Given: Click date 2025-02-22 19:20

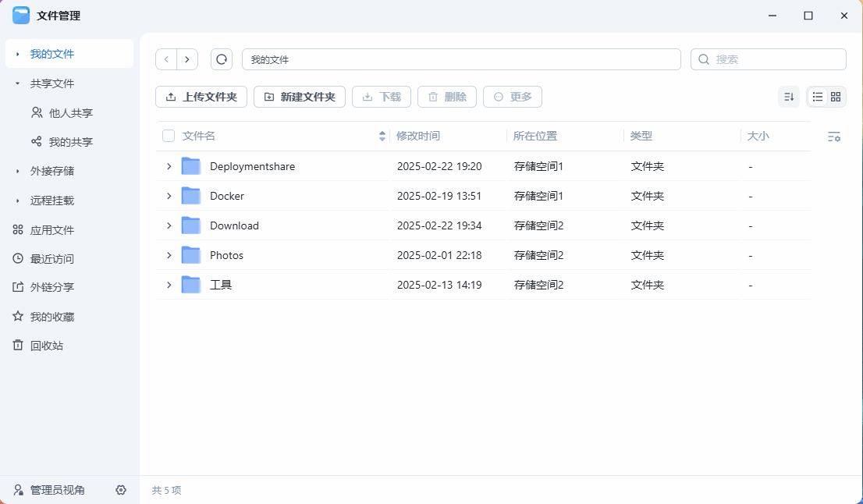Looking at the screenshot, I should point(439,166).
